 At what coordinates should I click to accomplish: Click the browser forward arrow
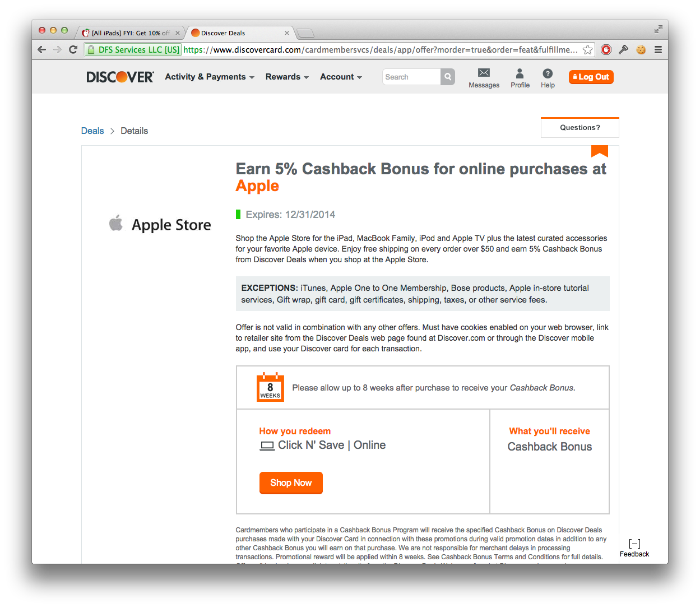[57, 50]
